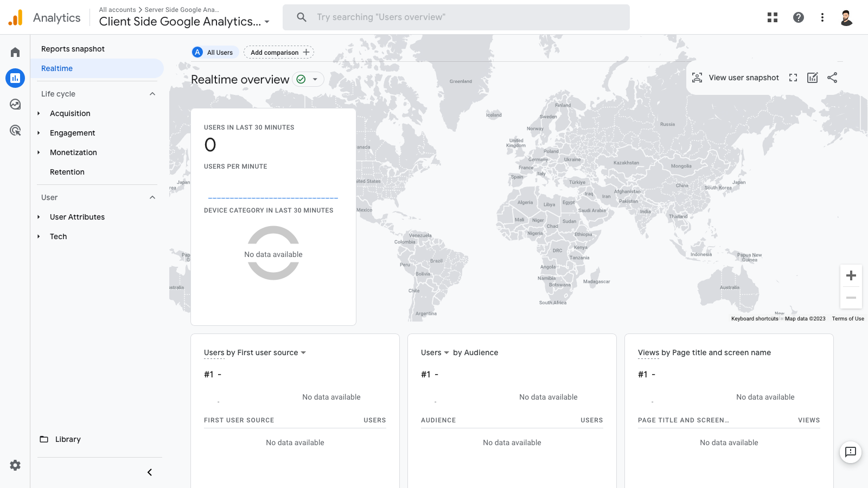The image size is (868, 488).
Task: Expand the Engagement menu
Action: point(39,133)
